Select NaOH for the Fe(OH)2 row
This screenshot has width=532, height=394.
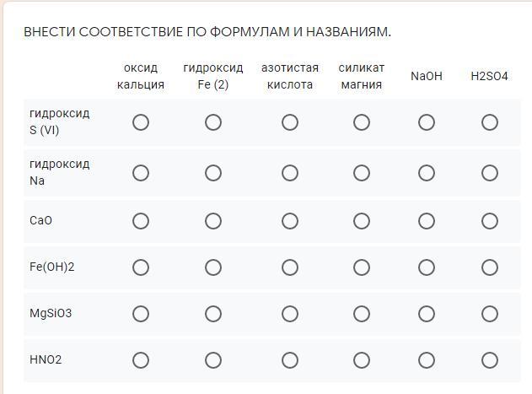[427, 267]
